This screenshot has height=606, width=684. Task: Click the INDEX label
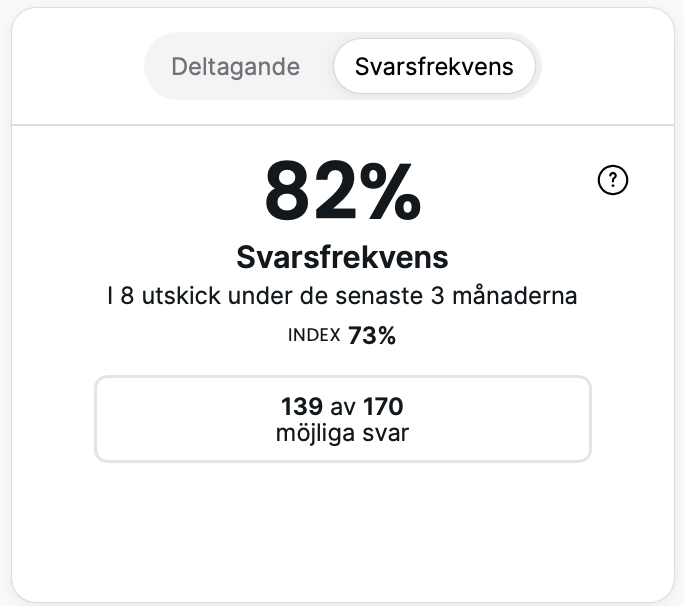pyautogui.click(x=314, y=336)
